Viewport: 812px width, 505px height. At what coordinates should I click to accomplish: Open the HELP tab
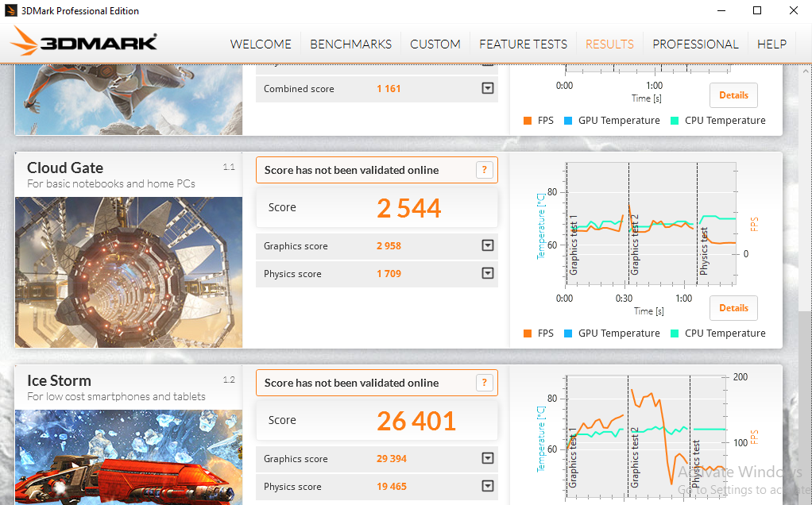(x=771, y=44)
